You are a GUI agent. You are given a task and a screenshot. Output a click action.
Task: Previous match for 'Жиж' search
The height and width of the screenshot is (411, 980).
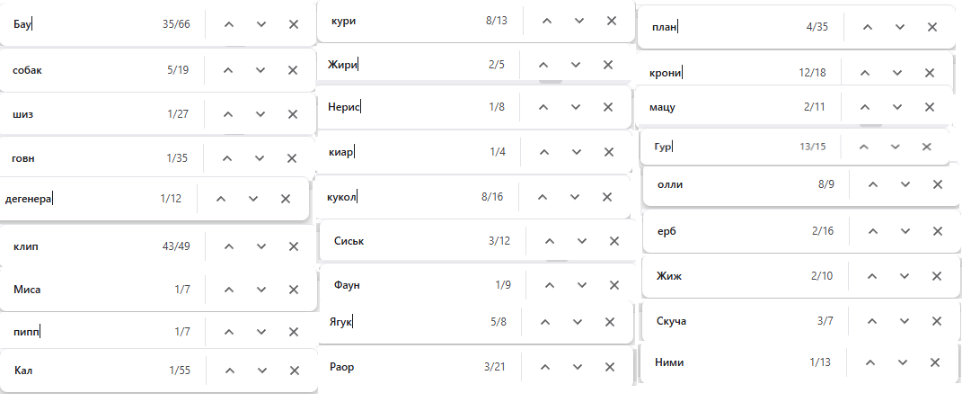point(870,276)
